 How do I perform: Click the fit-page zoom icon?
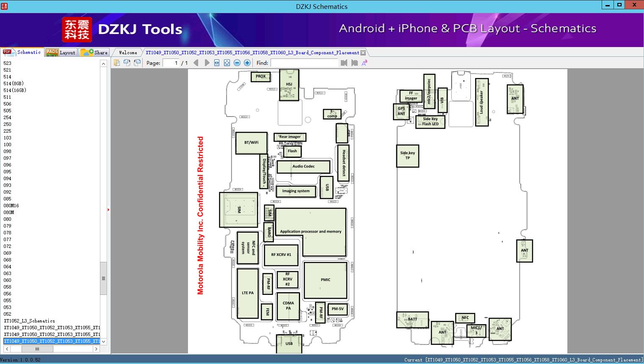(x=227, y=63)
